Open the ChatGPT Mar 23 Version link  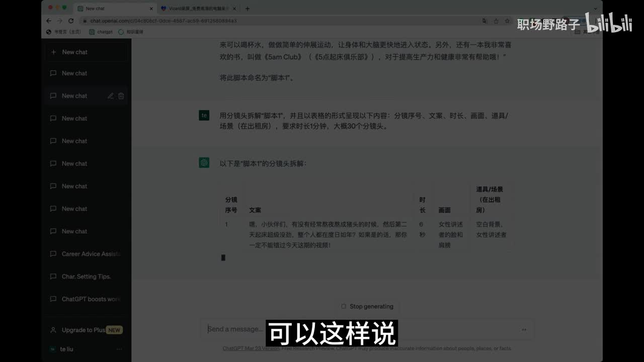tap(251, 348)
